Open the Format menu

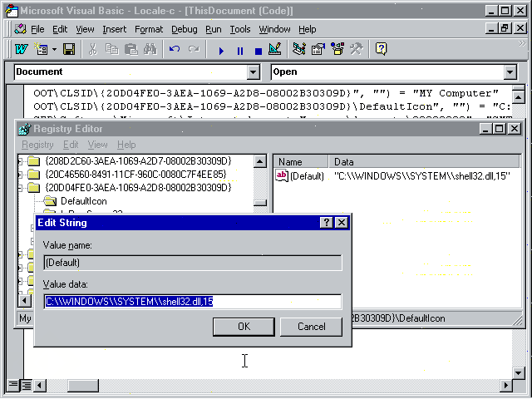[x=149, y=30]
